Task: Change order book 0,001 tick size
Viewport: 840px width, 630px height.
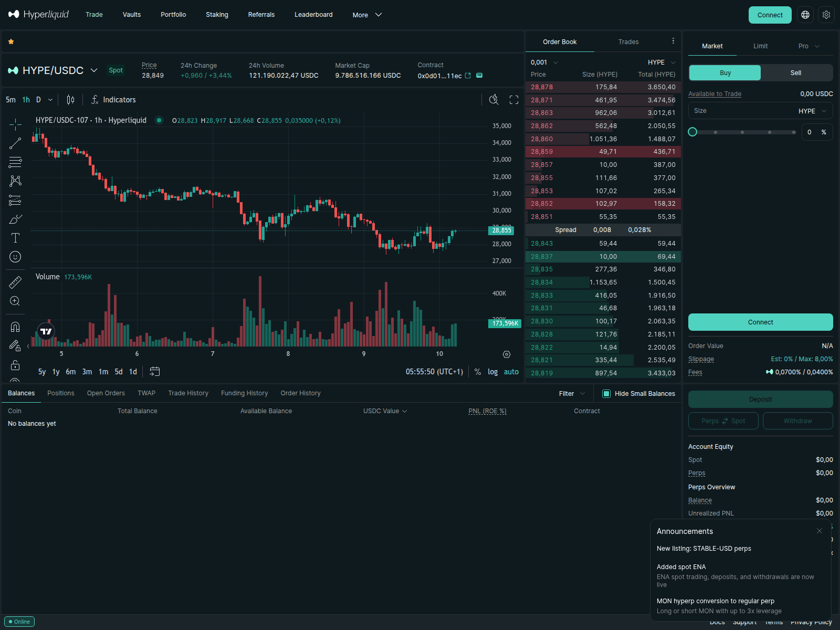Action: point(544,62)
